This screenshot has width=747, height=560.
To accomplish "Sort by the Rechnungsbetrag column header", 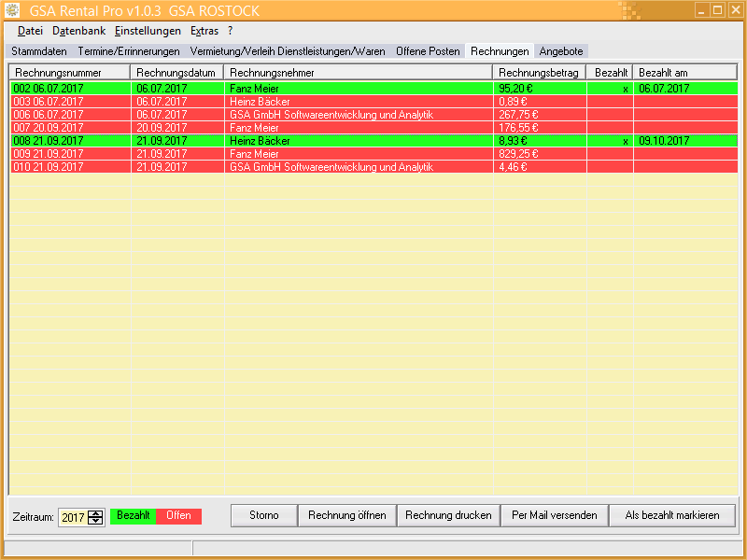I will click(539, 73).
